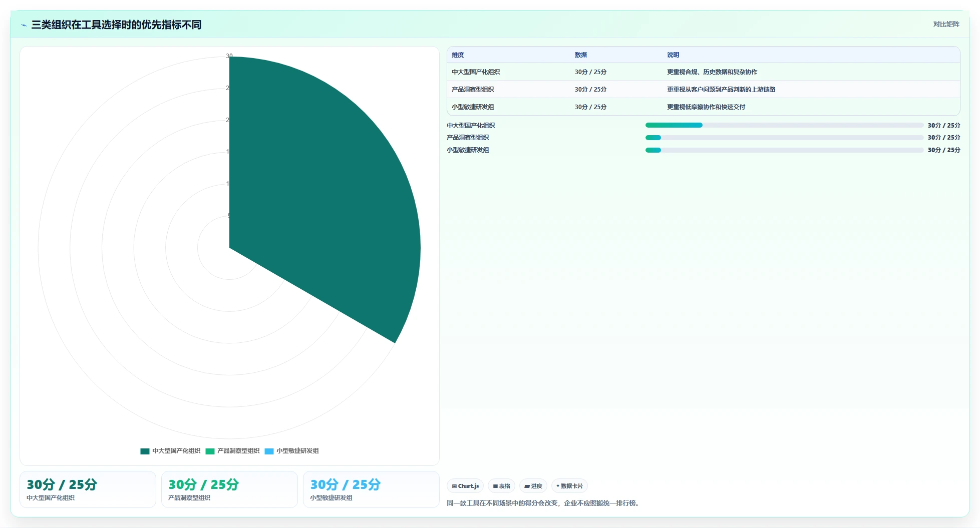This screenshot has width=980, height=528.
Task: Click the 说明 table column header
Action: (x=673, y=55)
